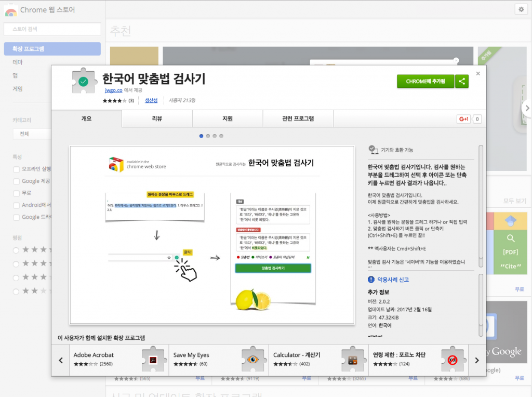Click the 스토어 검색 search field

pos(52,29)
